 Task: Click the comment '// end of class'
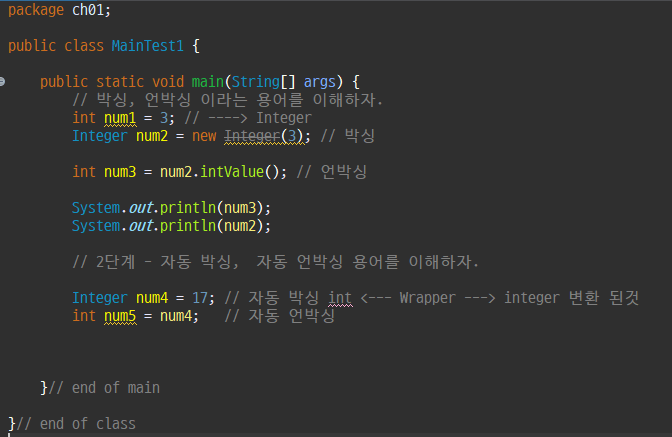pos(76,424)
